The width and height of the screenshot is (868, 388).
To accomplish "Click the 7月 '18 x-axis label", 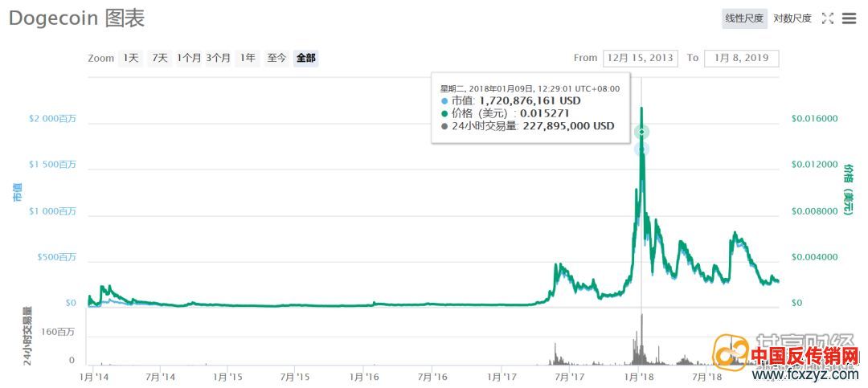I will pos(706,377).
